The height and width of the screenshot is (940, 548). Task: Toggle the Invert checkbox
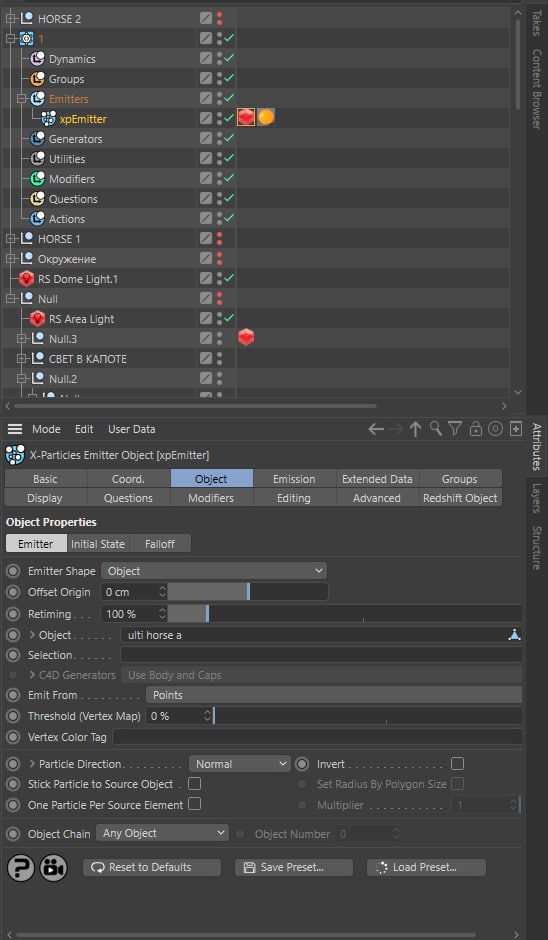coord(457,764)
